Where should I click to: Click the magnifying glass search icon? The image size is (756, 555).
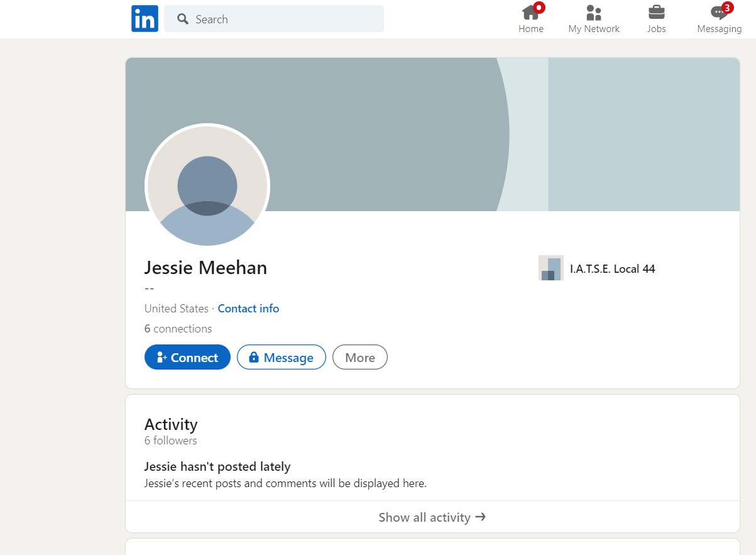click(183, 19)
